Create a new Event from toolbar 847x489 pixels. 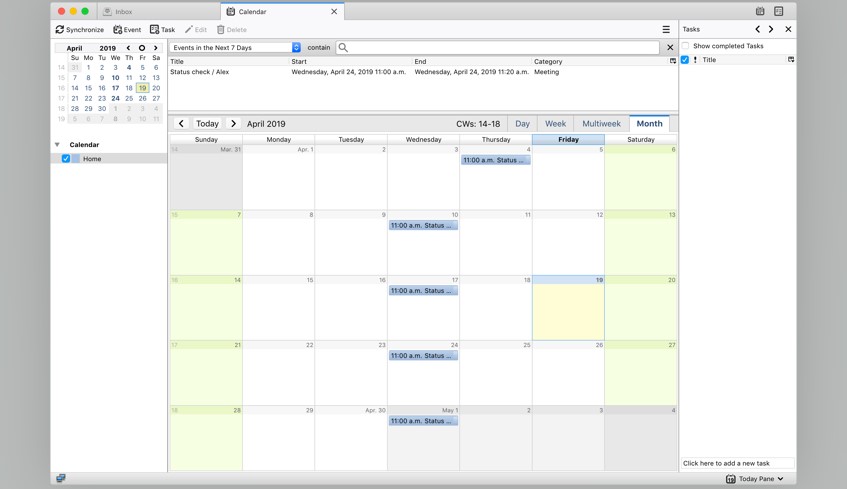pos(127,30)
